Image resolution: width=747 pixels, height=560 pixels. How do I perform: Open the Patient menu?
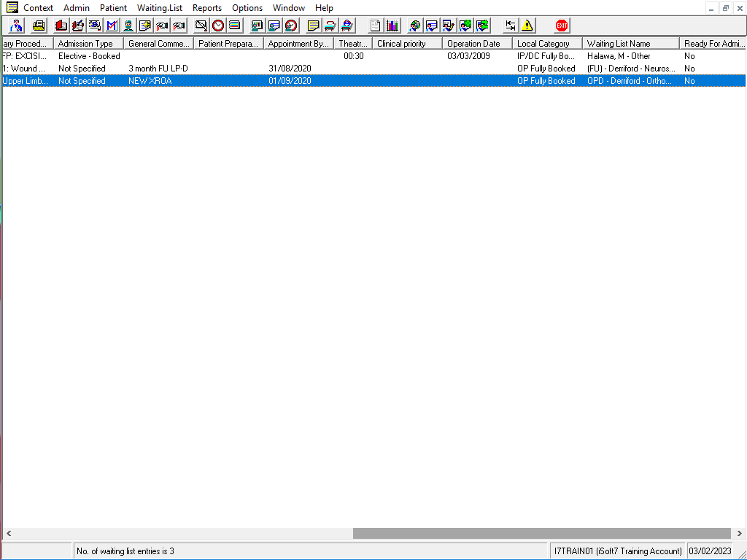coord(113,8)
